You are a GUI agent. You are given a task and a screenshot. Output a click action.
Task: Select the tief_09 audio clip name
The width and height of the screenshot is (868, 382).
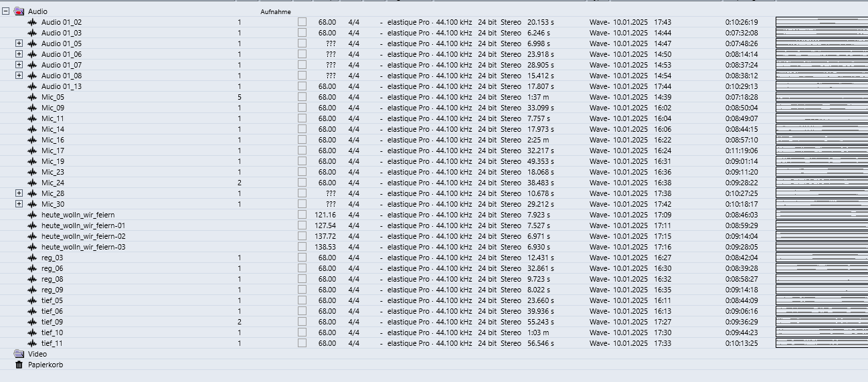point(52,322)
